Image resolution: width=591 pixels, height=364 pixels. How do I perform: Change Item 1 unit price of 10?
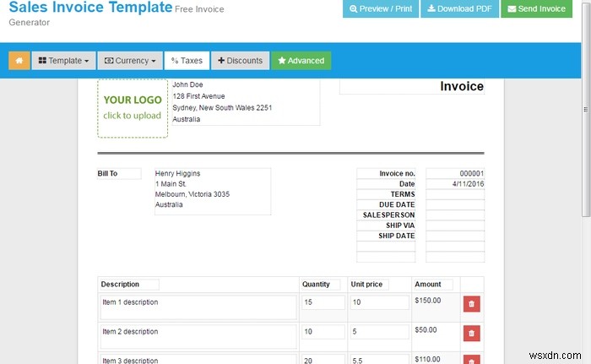point(380,302)
